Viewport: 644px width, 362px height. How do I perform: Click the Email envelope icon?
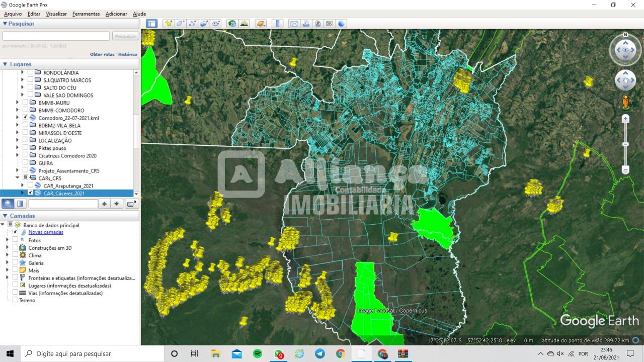[294, 23]
